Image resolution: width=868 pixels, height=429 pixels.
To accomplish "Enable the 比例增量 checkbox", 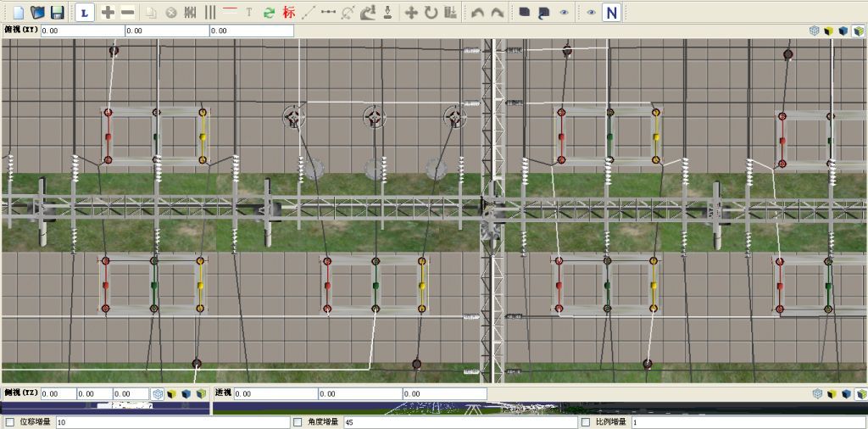I will click(586, 422).
